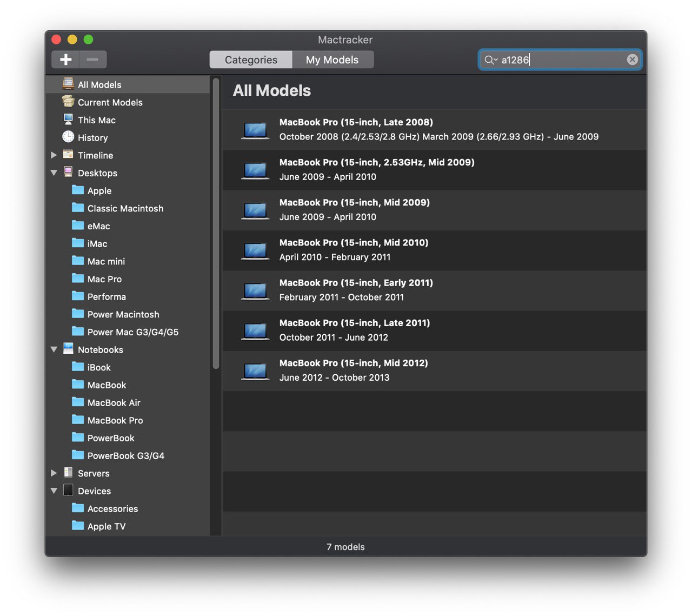
Task: Click the iMac folder icon
Action: click(x=78, y=243)
